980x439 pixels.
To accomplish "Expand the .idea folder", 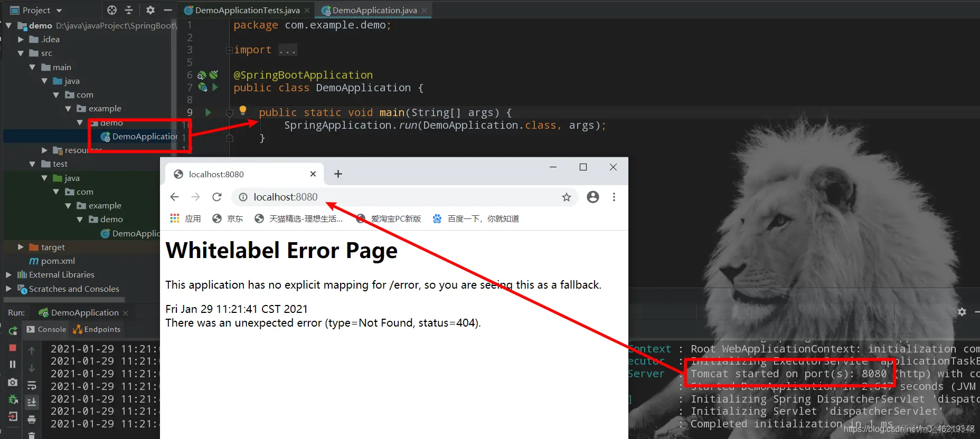I will point(21,39).
